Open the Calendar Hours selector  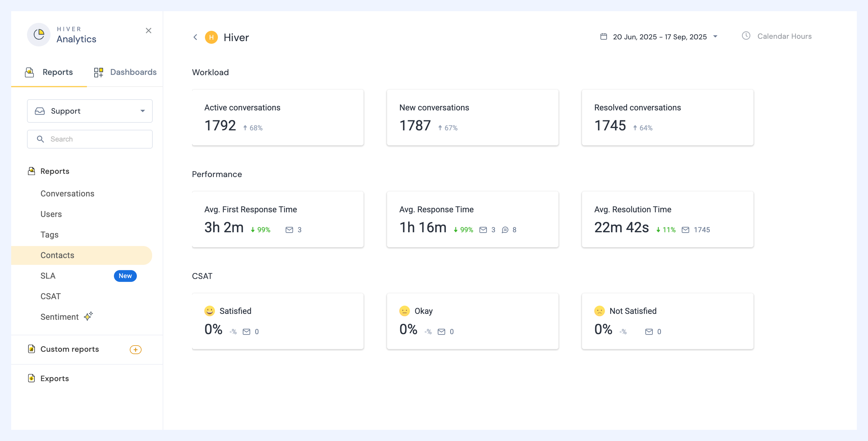click(777, 36)
